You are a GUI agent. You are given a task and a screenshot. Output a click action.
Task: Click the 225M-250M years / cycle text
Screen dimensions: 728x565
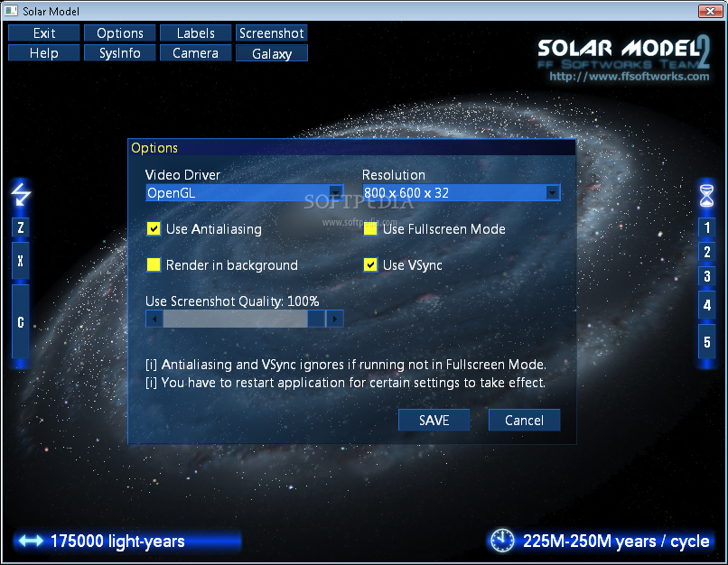(616, 541)
